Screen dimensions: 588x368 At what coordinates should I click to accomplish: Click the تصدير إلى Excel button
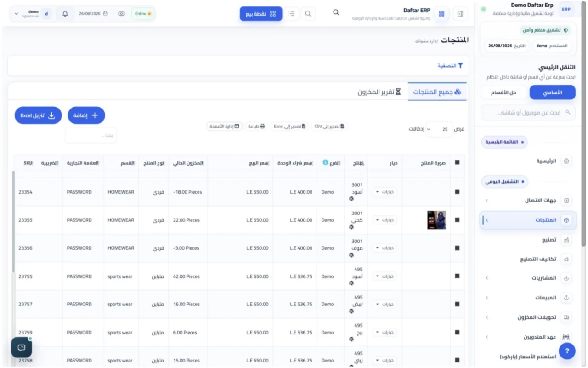289,126
